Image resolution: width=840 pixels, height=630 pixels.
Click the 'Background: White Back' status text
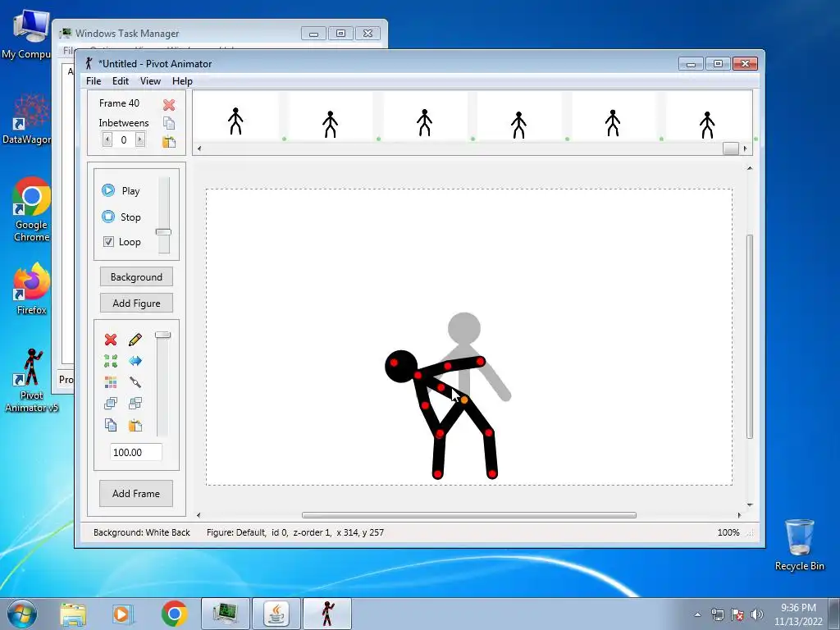tap(141, 532)
